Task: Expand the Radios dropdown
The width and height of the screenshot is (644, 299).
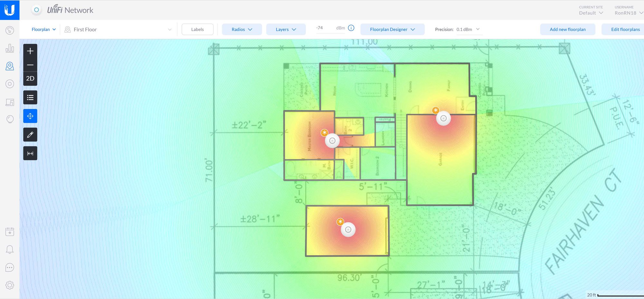Action: tap(242, 29)
